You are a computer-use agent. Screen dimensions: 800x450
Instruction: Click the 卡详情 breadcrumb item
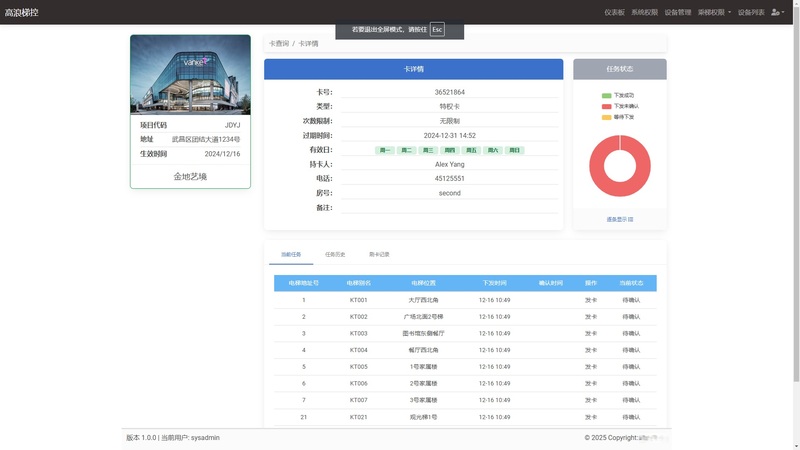pos(308,43)
